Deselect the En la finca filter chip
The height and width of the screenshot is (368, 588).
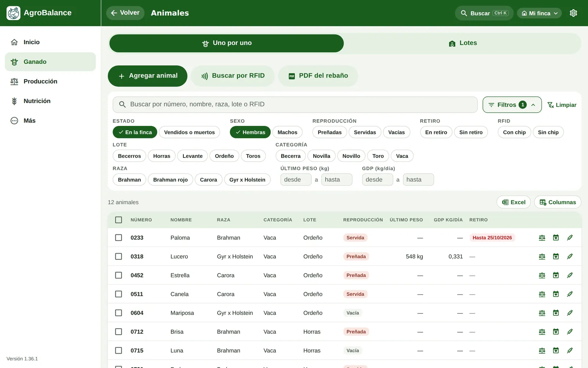point(135,132)
